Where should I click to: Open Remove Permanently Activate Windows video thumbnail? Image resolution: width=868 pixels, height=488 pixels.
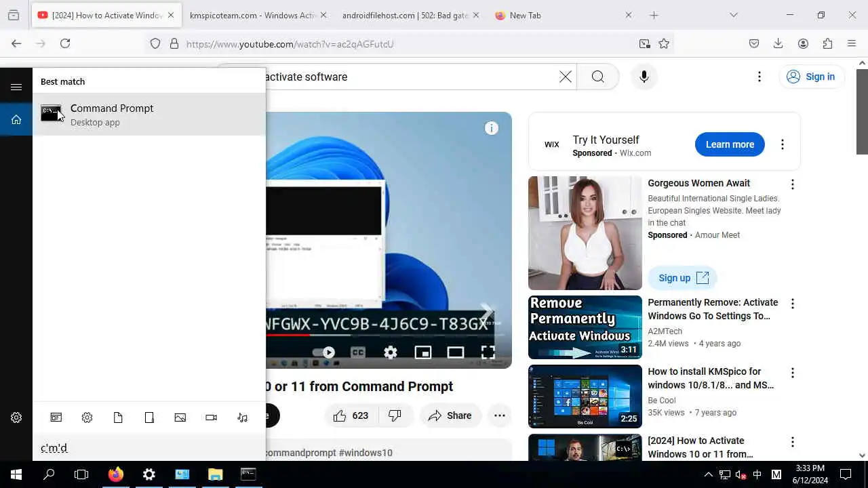(585, 327)
